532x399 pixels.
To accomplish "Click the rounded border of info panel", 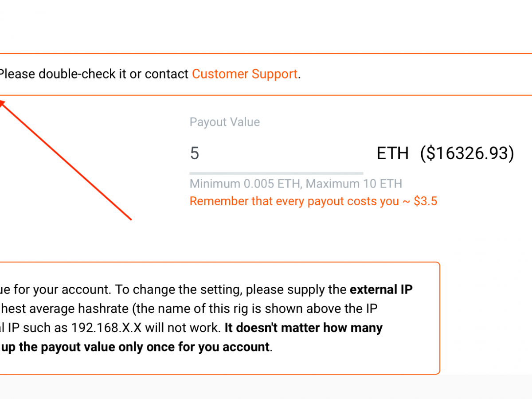I will [x=439, y=317].
